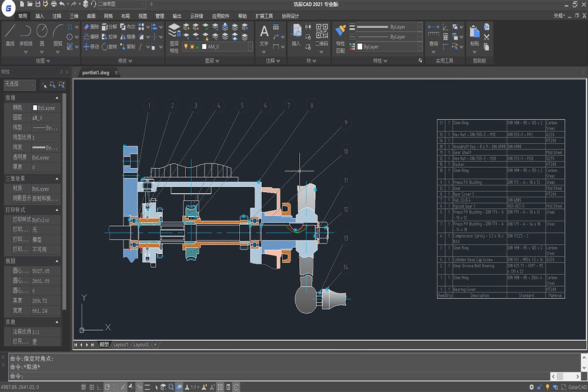Click the Paste (粘贴) icon
Screen dimensions: 588x392
(475, 35)
